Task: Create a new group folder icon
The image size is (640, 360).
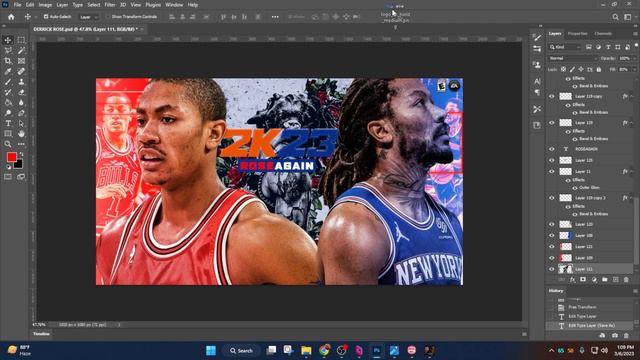Action: coord(604,280)
